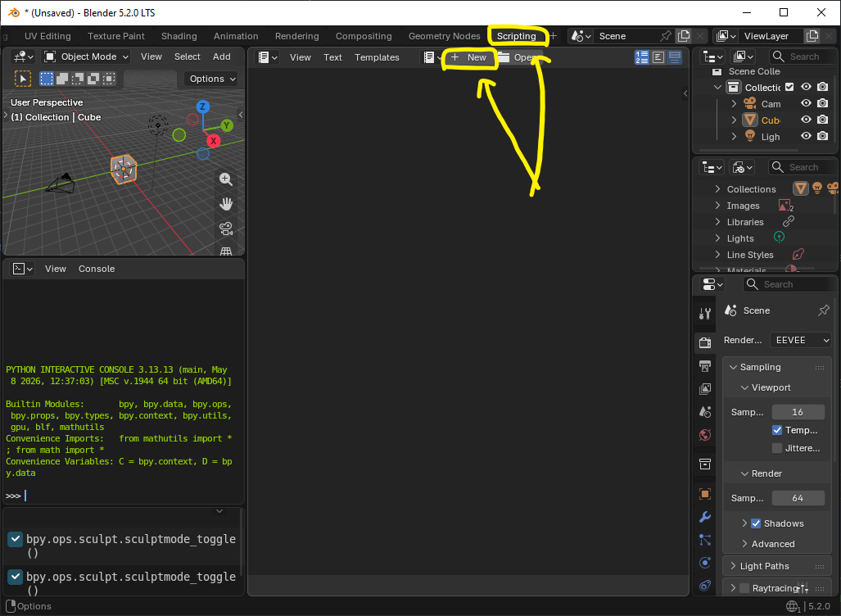The image size is (841, 616).
Task: Toggle syntax highlighting in text editor
Action: click(x=675, y=57)
